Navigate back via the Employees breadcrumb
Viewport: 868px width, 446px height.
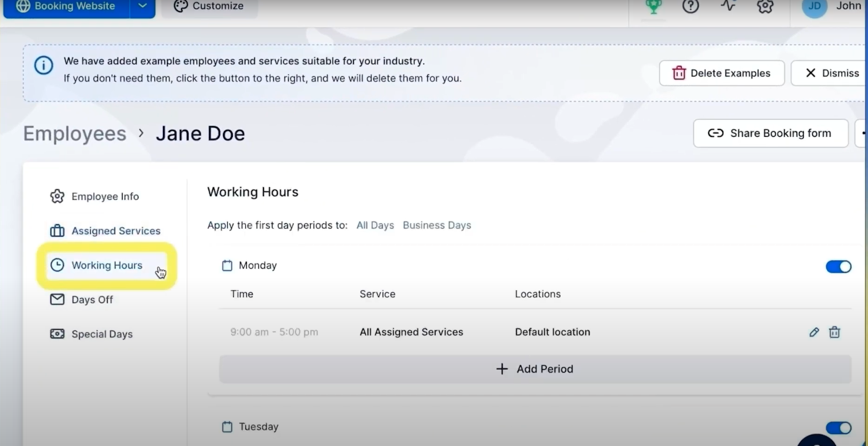(x=75, y=134)
